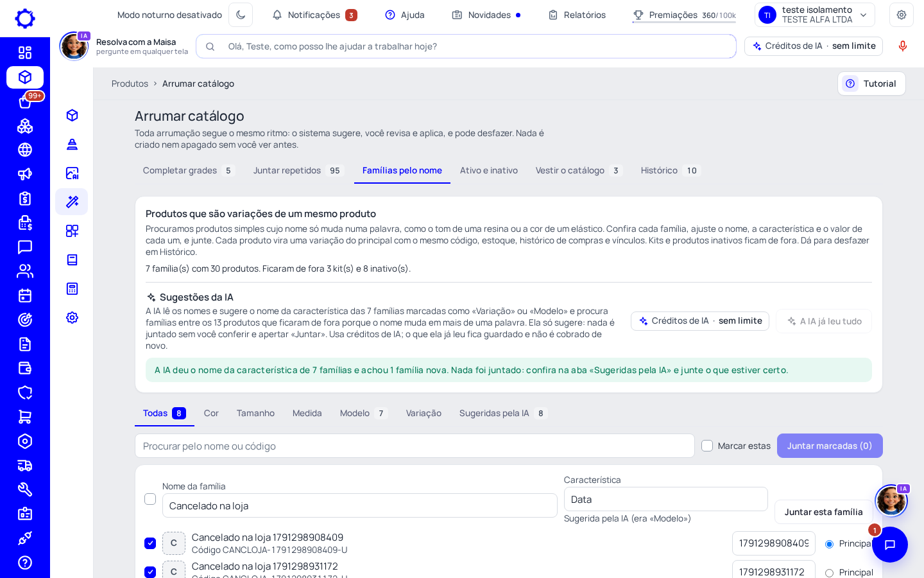The height and width of the screenshot is (578, 924).
Task: Click Premiações progress indicator
Action: click(684, 15)
